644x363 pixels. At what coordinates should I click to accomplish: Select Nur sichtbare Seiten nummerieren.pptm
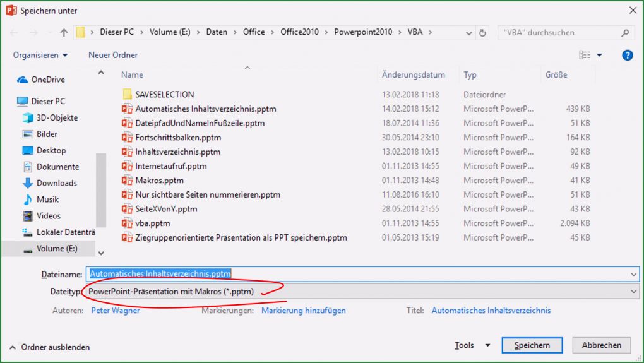pos(208,194)
